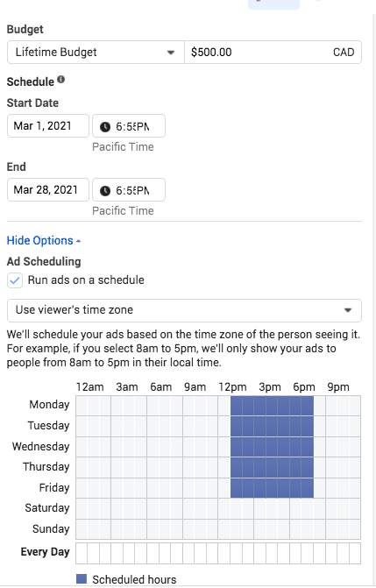Click the Friday row label
Image resolution: width=376 pixels, height=588 pixels.
54,488
